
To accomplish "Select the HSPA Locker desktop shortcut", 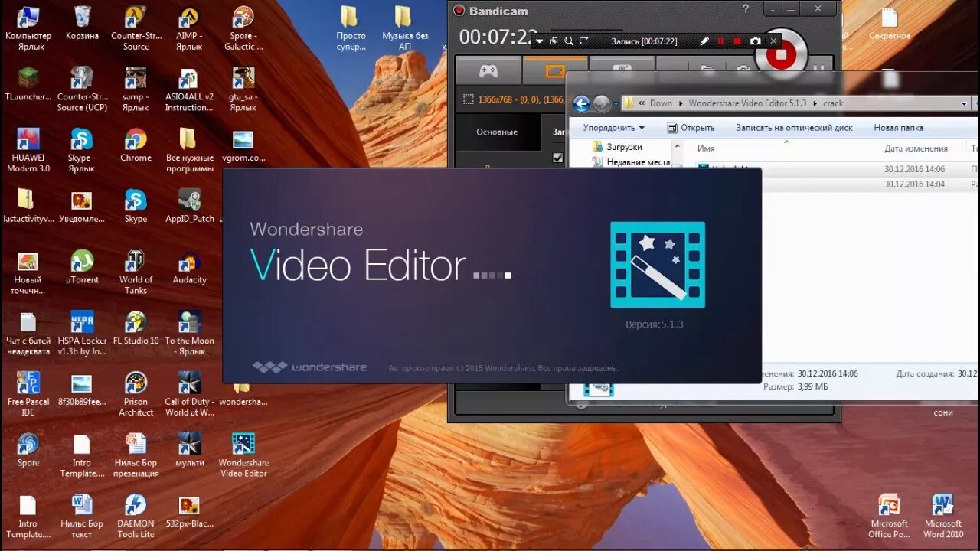I will pos(82,333).
